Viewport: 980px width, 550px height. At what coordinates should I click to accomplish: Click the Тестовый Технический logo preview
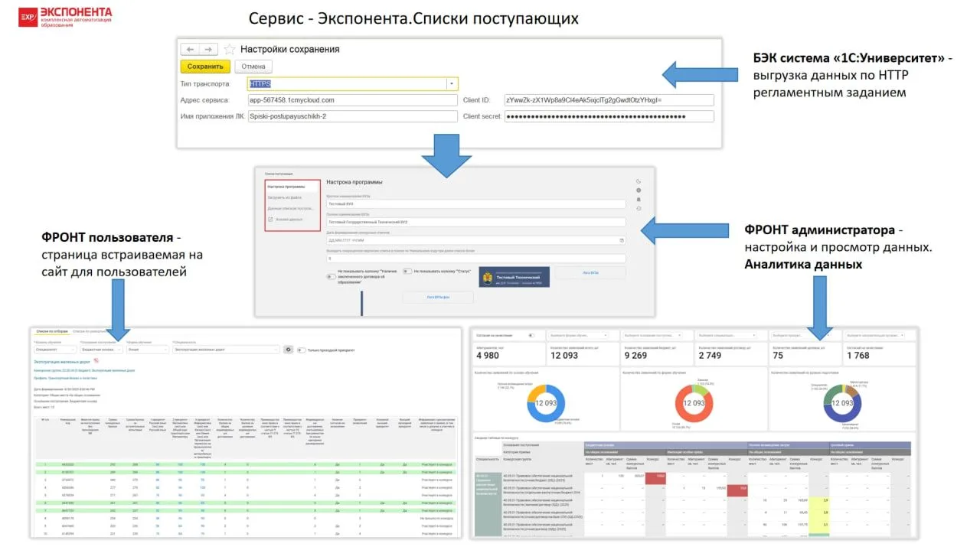click(514, 277)
